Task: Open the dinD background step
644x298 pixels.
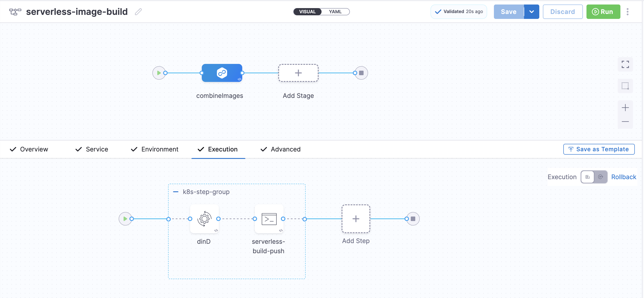Action: 204,219
